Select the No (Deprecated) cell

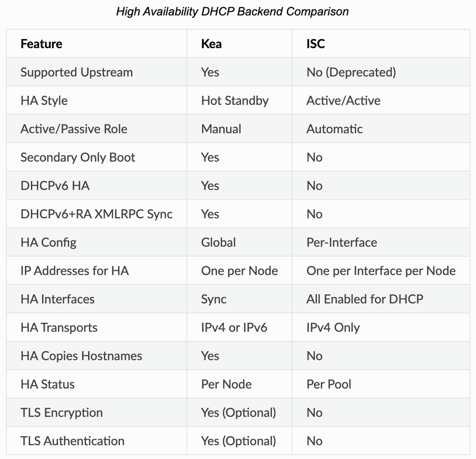[351, 72]
